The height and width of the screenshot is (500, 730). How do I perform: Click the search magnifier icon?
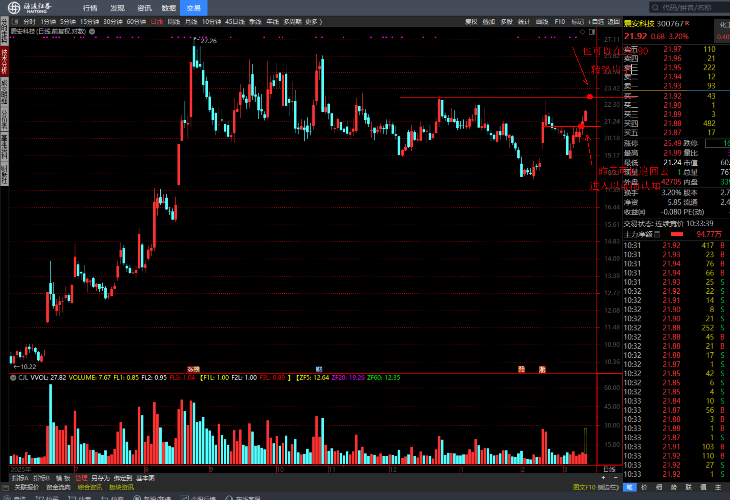655,7
